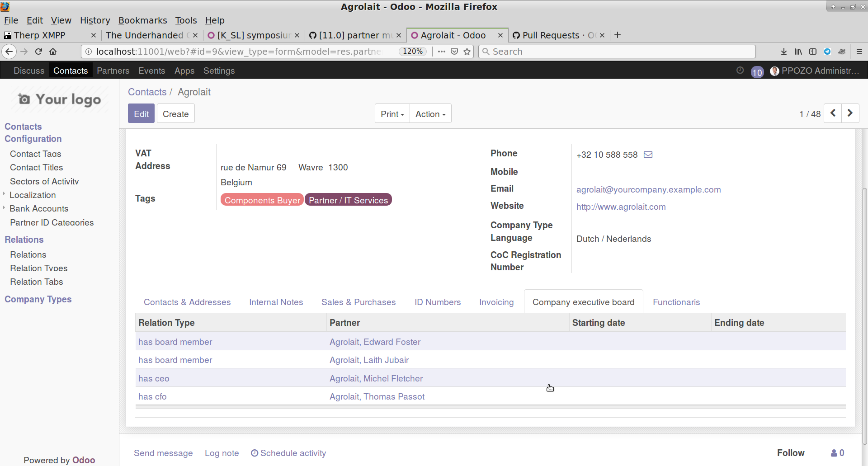Click the Contacts breadcrumb link
The height and width of the screenshot is (466, 868).
[x=147, y=92]
